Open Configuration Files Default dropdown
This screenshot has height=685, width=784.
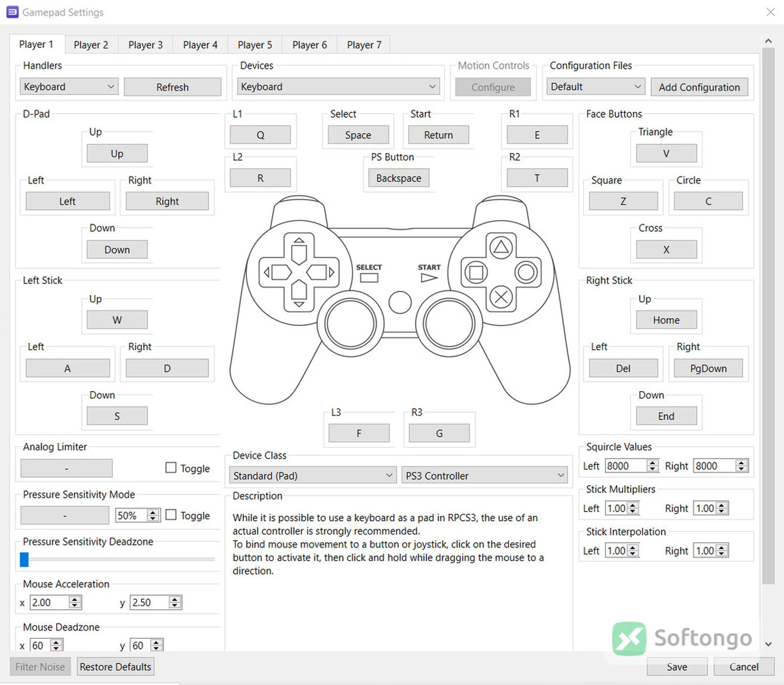pyautogui.click(x=596, y=87)
